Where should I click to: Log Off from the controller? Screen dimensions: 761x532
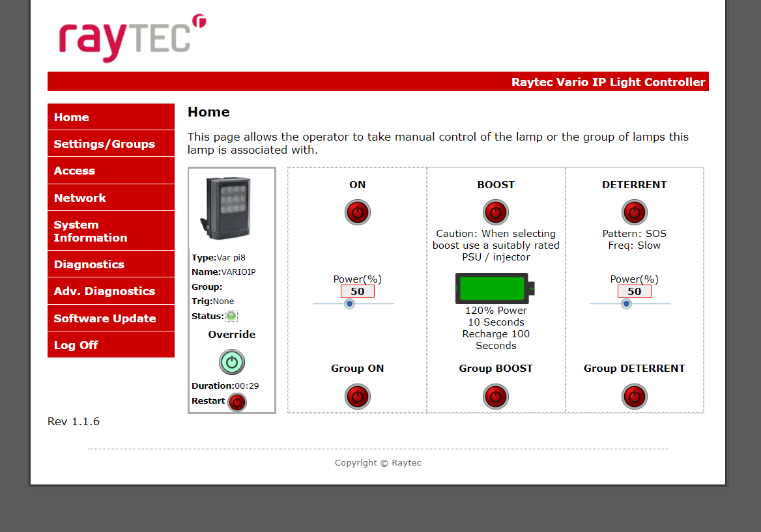(111, 345)
